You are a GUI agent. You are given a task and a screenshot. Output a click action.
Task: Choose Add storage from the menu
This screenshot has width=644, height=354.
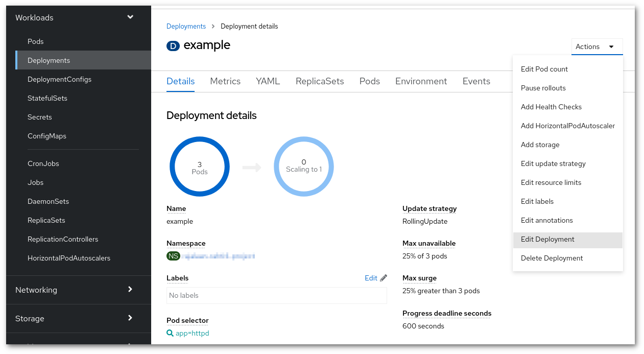[x=568, y=145]
